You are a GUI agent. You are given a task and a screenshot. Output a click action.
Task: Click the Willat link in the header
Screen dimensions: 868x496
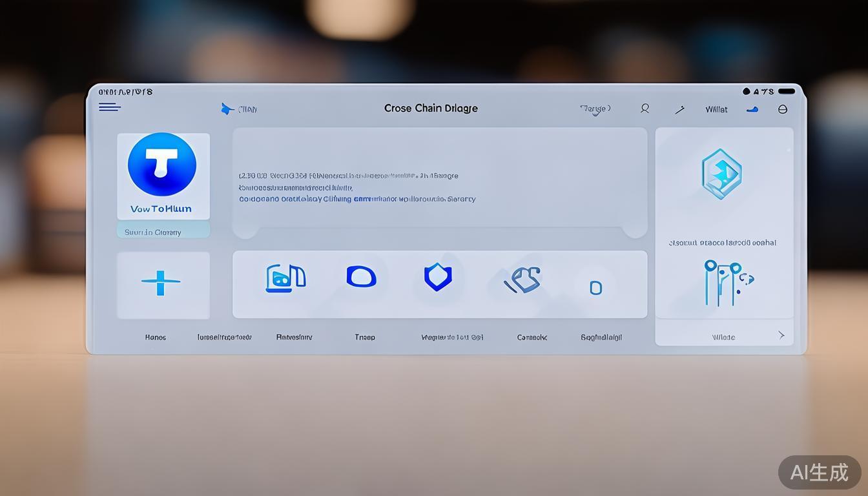pos(716,110)
